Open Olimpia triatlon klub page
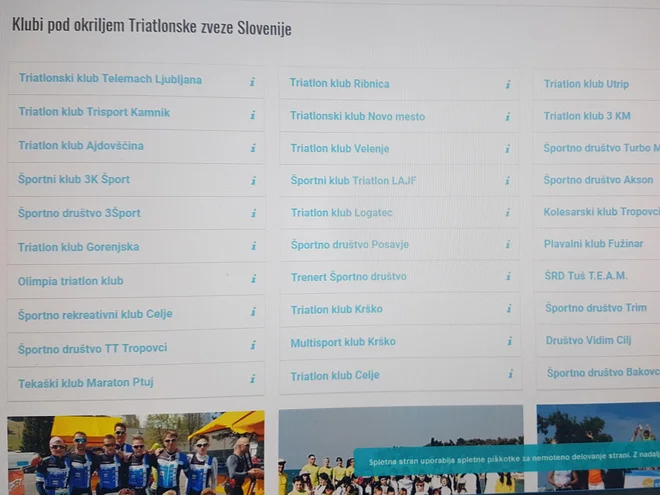The image size is (660, 495). click(x=70, y=281)
